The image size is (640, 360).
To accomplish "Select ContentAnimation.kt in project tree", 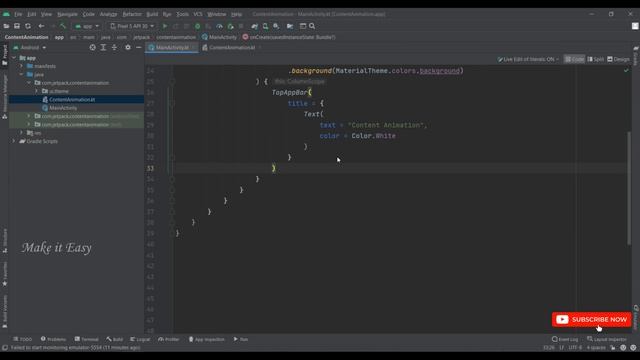I will pos(72,100).
